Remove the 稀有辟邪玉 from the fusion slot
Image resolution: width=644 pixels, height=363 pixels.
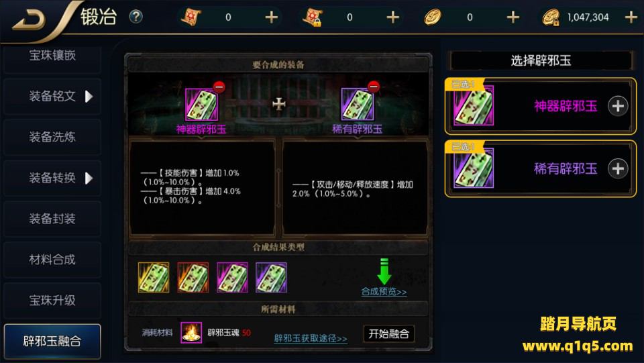[x=374, y=87]
